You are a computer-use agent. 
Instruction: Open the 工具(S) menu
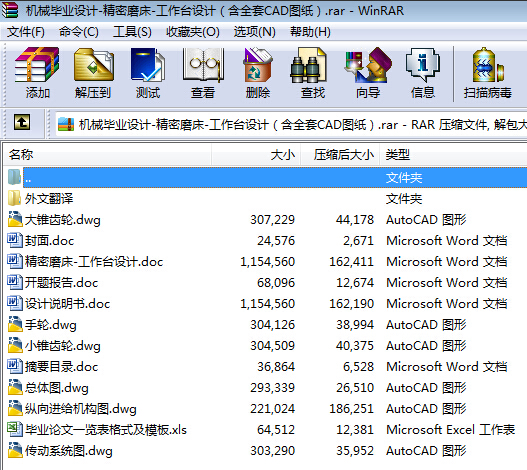(132, 32)
